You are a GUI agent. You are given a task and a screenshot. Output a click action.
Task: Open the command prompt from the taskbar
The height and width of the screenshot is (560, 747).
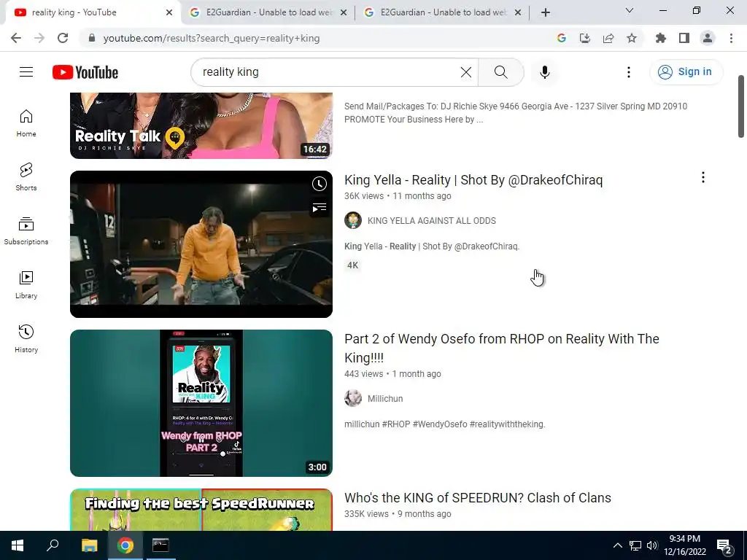[160, 545]
